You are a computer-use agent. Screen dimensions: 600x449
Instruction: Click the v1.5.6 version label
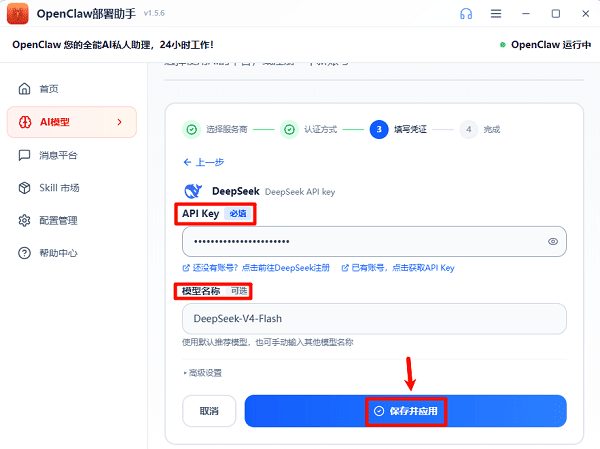point(154,13)
